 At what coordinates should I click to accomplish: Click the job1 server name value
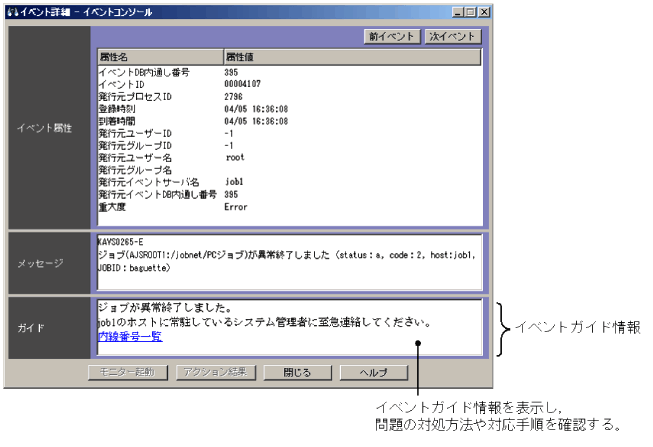[234, 182]
